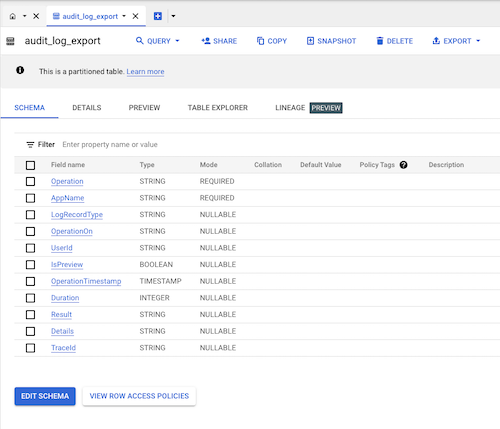
Task: Check the UserId field checkbox
Action: 30,248
